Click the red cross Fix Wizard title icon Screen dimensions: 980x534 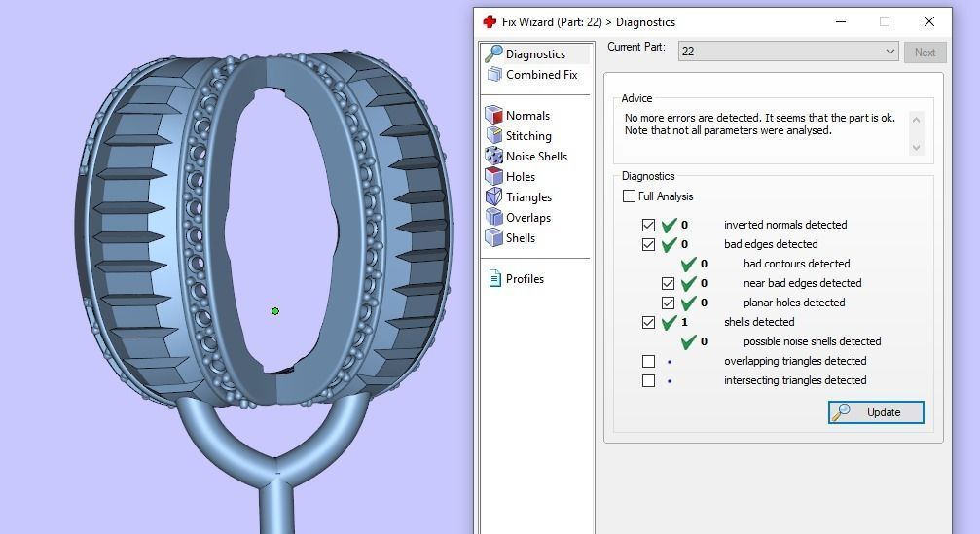(490, 21)
